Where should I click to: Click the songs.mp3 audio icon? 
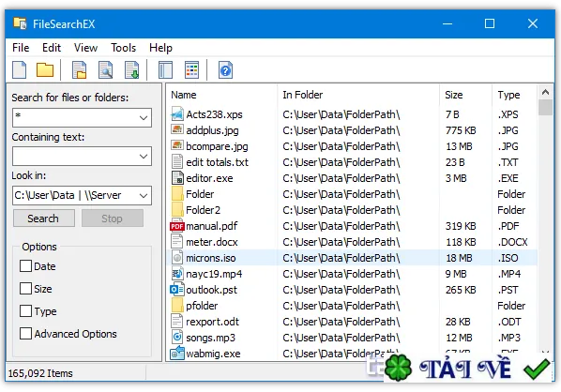(x=177, y=337)
